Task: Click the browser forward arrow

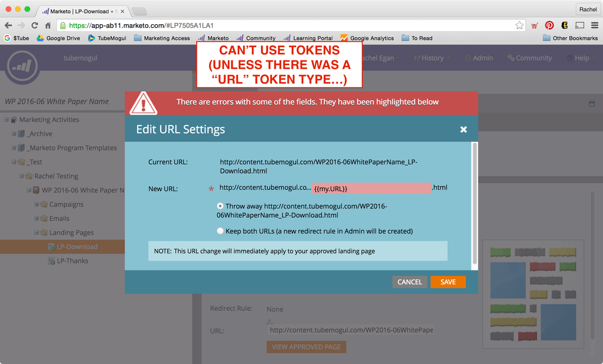Action: [21, 25]
